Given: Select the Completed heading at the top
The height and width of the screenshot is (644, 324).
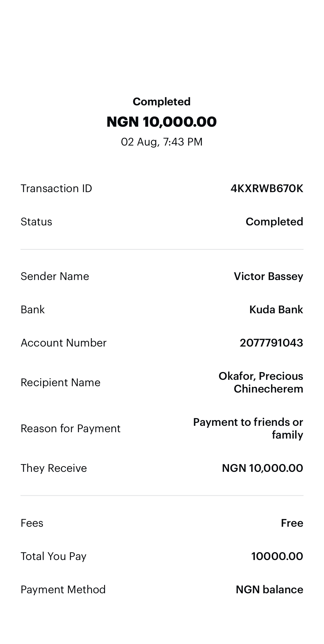Looking at the screenshot, I should [x=162, y=101].
